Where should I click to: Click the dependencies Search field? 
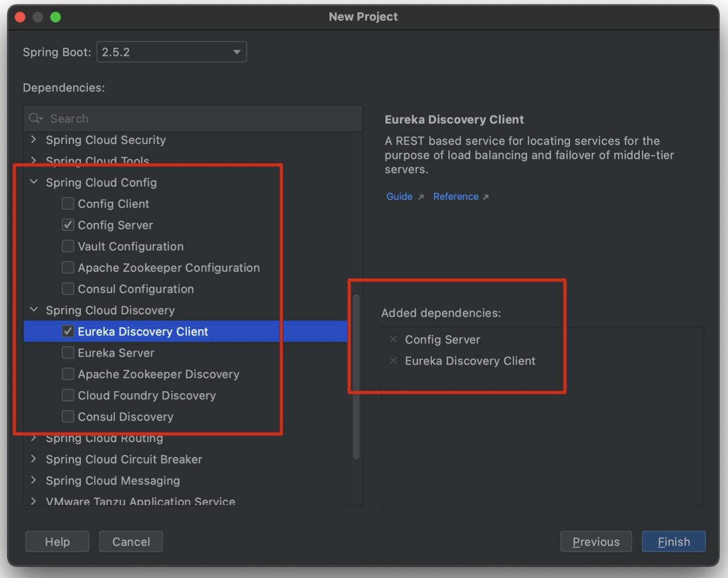tap(193, 118)
